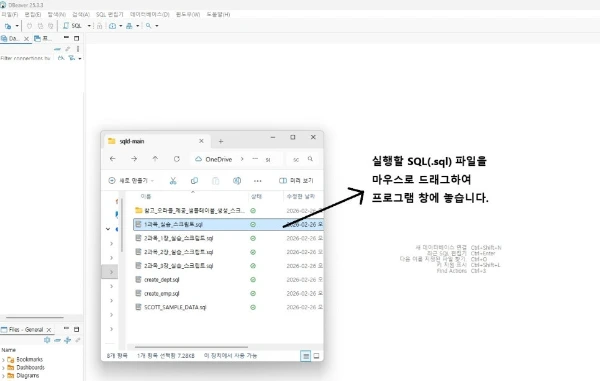Click the driver manager network icon
The height and width of the screenshot is (381, 600).
(129, 26)
